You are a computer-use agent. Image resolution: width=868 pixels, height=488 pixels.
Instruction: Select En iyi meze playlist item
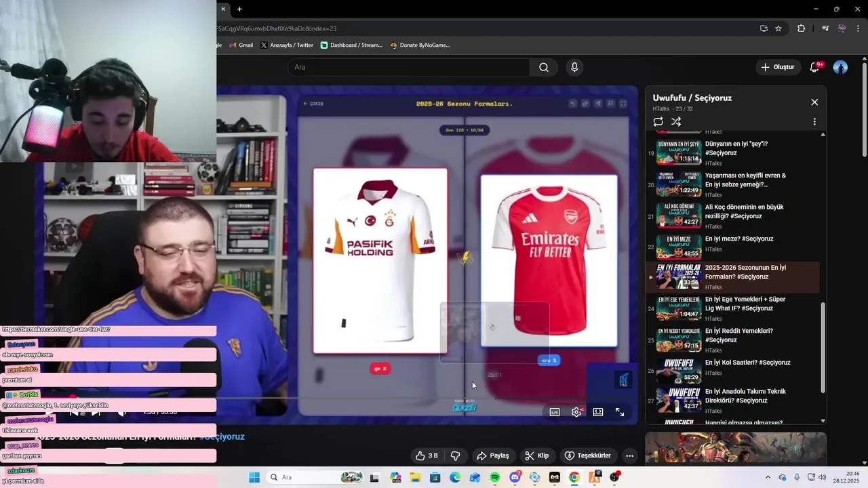pos(732,247)
